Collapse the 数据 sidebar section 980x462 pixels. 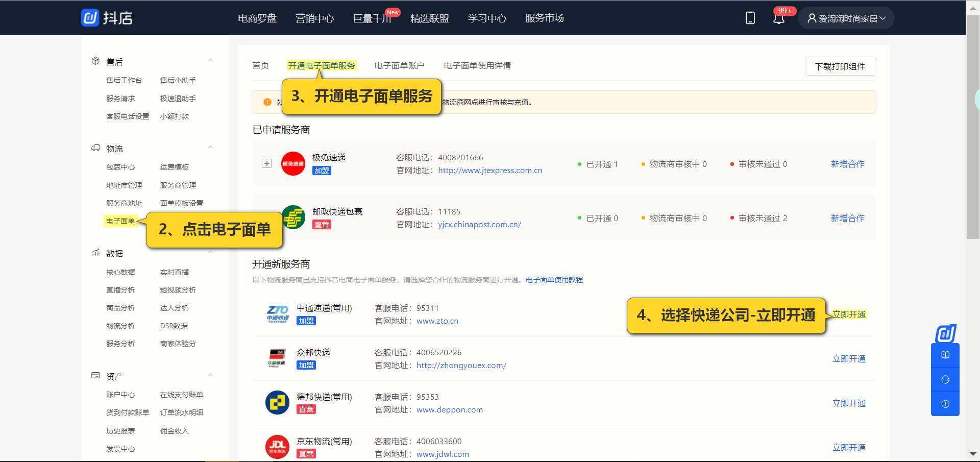tap(210, 252)
